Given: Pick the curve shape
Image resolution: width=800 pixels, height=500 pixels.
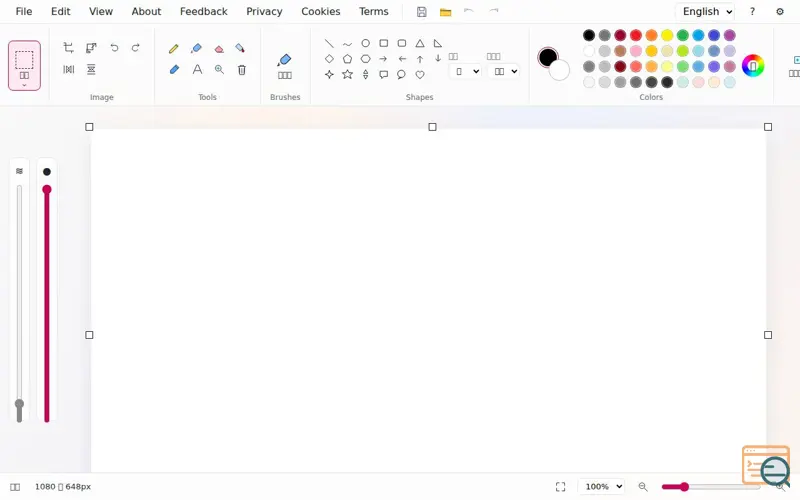Looking at the screenshot, I should (x=347, y=44).
